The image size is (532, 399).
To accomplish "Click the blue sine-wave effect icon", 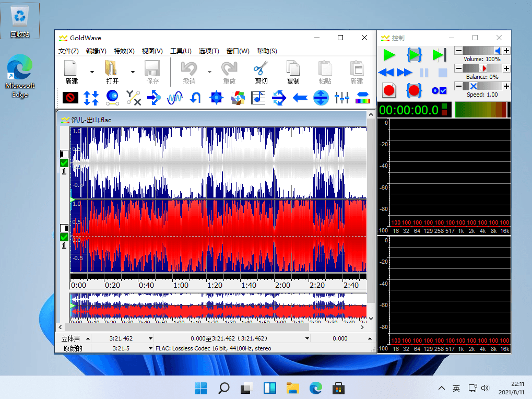I will (x=175, y=98).
